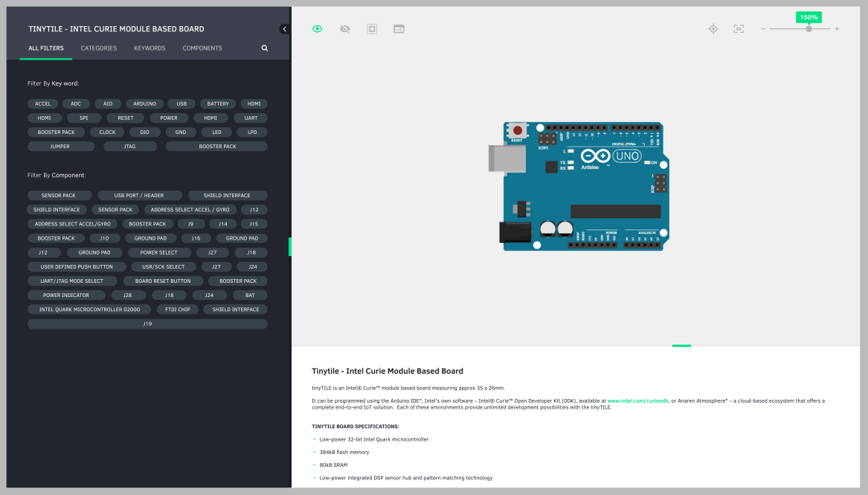868x495 pixels.
Task: Switch to the All Filters tab
Action: tap(46, 48)
